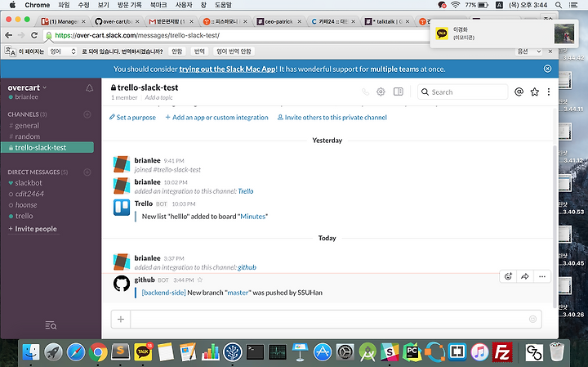The width and height of the screenshot is (588, 367).
Task: Open KakaoTalk notification popup
Action: 505,34
